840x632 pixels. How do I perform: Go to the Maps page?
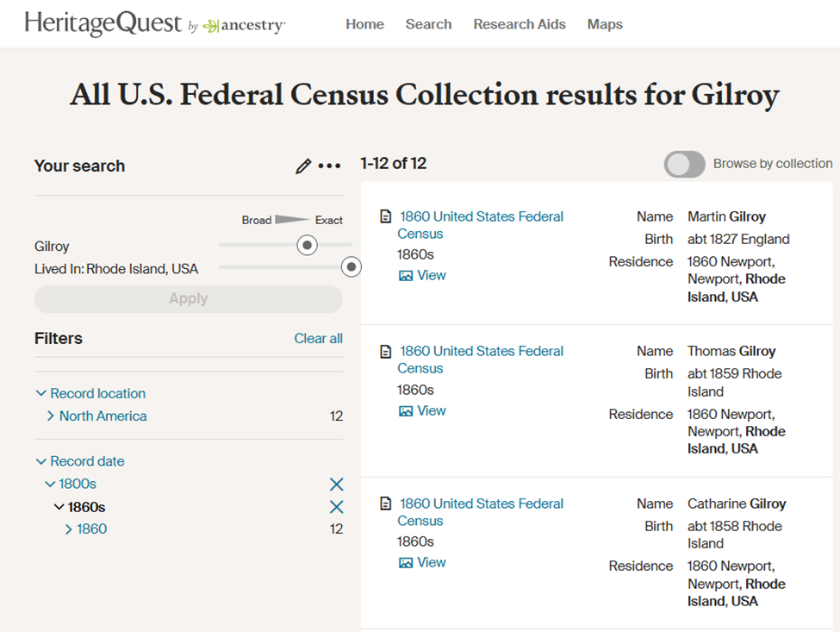pos(605,24)
